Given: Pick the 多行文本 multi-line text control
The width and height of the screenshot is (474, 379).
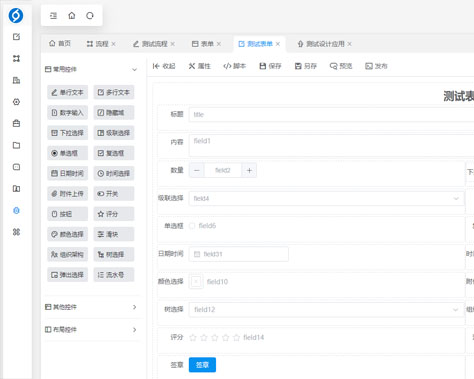Looking at the screenshot, I should pos(114,92).
